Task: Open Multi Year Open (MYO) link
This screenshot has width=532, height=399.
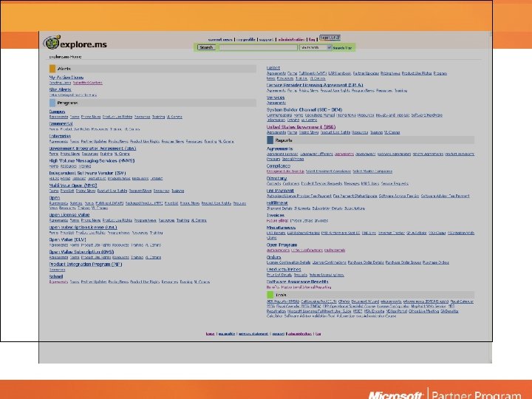Action: [73, 185]
